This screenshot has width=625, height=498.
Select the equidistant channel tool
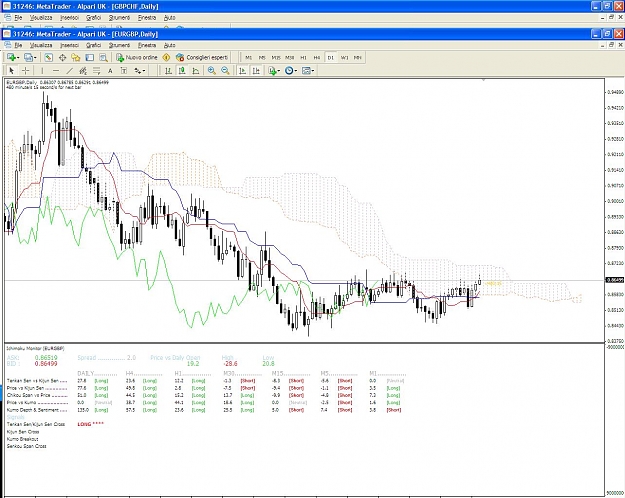83,71
